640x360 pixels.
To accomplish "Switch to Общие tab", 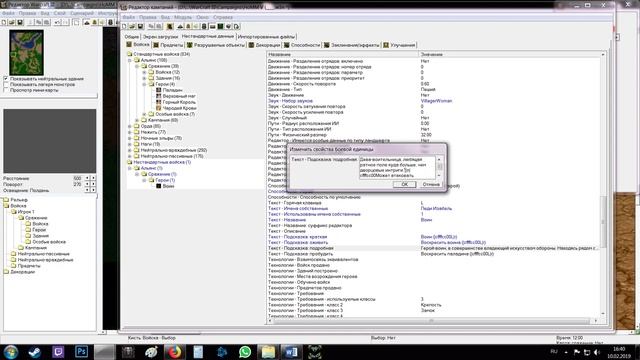I will click(131, 37).
